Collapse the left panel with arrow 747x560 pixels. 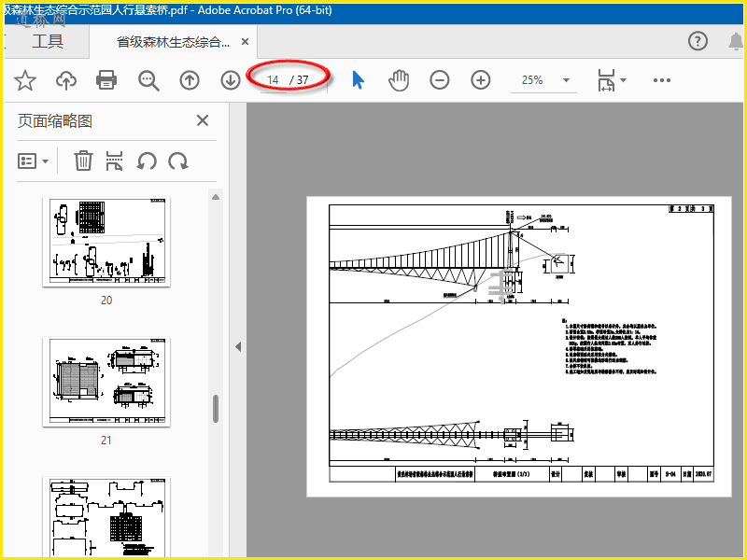238,346
